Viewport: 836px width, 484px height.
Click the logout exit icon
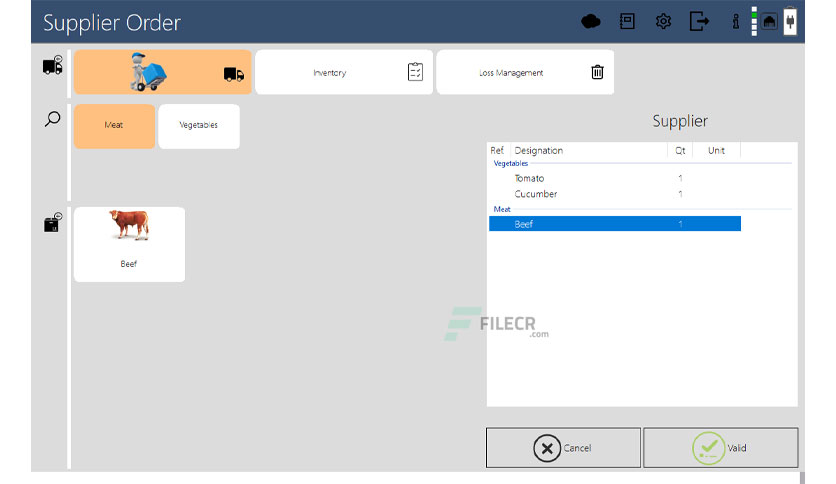[x=699, y=22]
